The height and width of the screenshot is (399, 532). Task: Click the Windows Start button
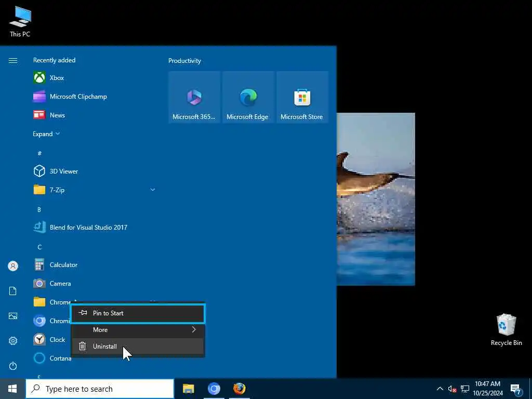pos(12,389)
